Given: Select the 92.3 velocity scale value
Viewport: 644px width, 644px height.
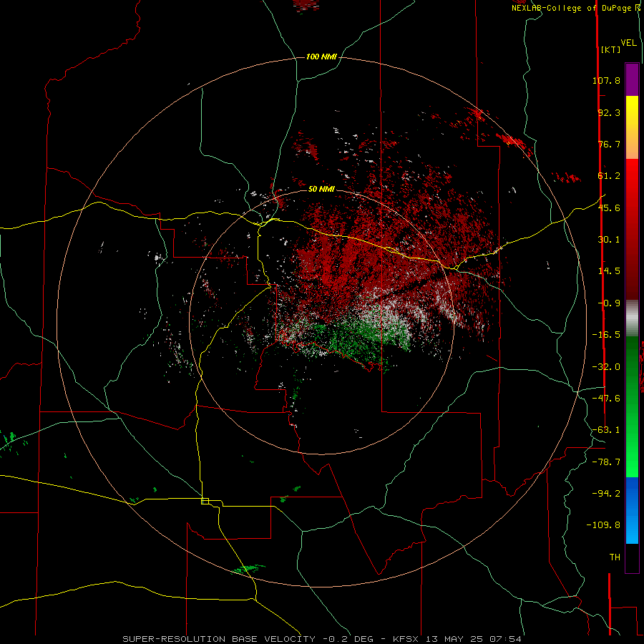Looking at the screenshot, I should [x=609, y=112].
